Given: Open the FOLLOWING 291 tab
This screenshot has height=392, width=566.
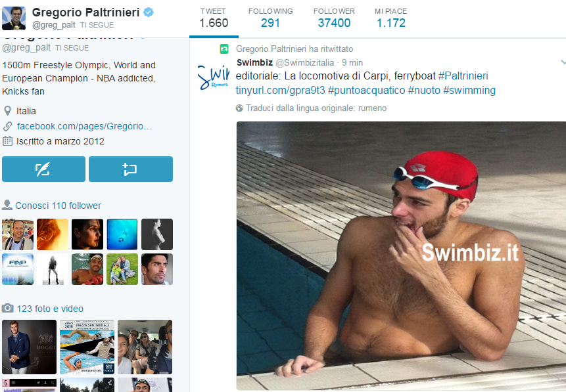Looking at the screenshot, I should [x=270, y=19].
